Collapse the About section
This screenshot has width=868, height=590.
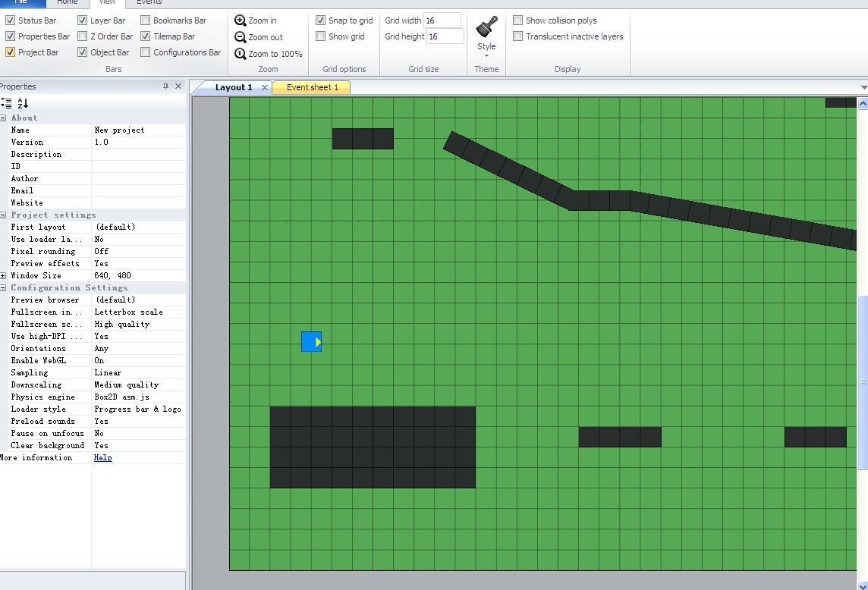point(3,118)
